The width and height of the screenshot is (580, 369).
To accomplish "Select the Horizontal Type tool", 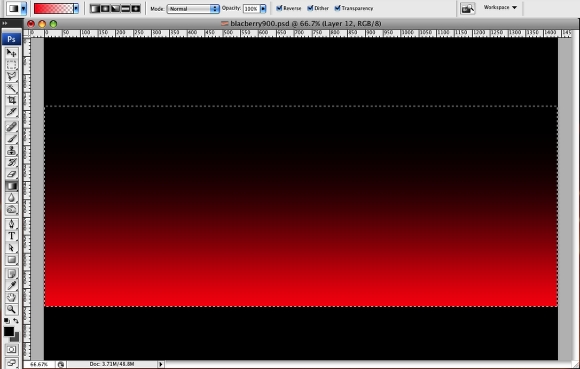I will pyautogui.click(x=11, y=236).
